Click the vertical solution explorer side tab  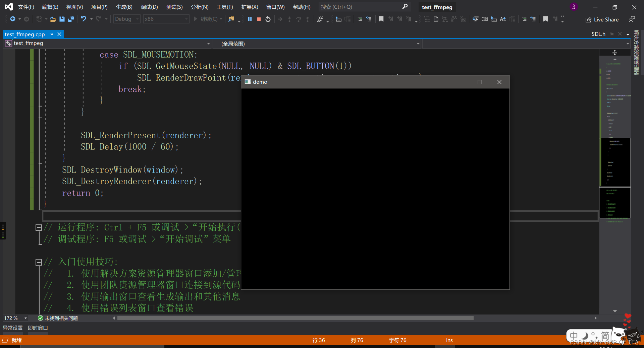[x=636, y=52]
